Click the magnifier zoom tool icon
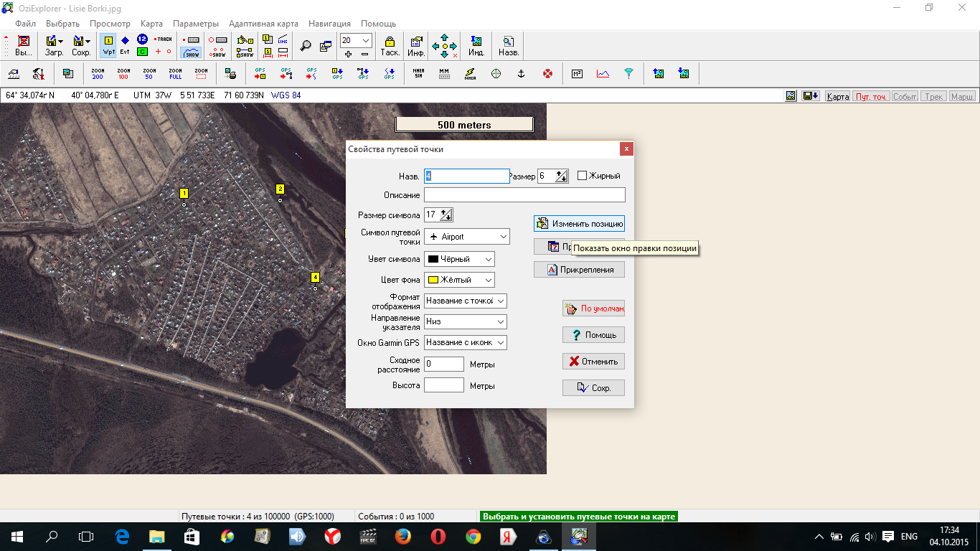This screenshot has width=980, height=551. tap(306, 46)
